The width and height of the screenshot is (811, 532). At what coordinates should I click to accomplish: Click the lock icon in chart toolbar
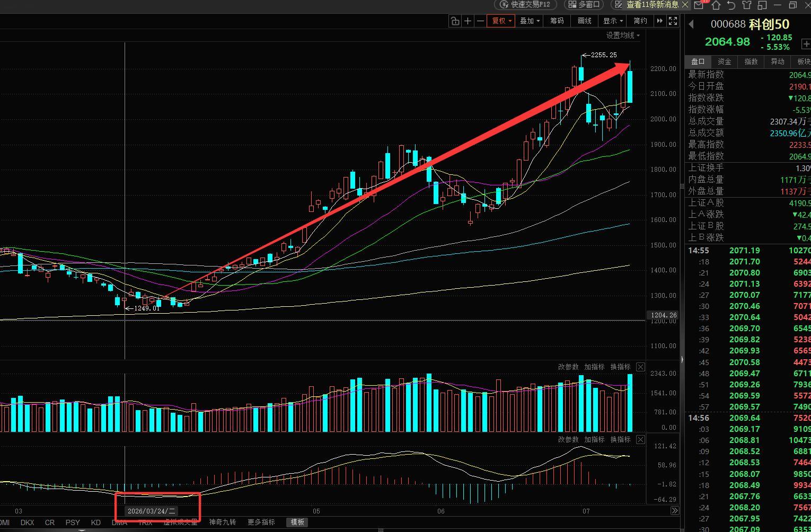[455, 21]
